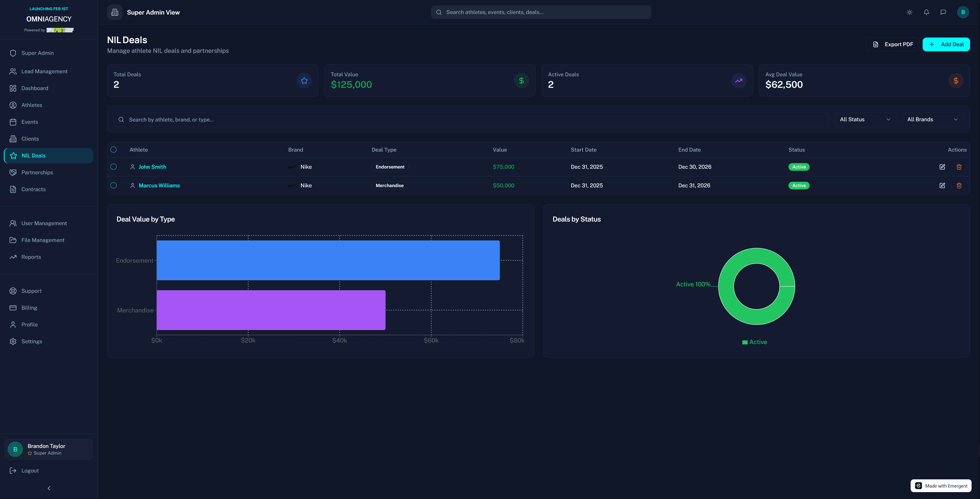Viewport: 980px width, 499px height.
Task: Navigate to Athletes
Action: [x=48, y=105]
